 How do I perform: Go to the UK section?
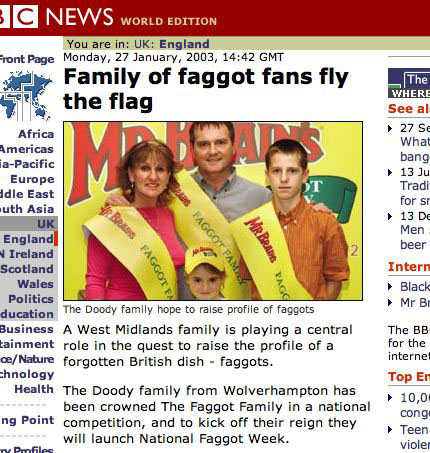tap(46, 224)
